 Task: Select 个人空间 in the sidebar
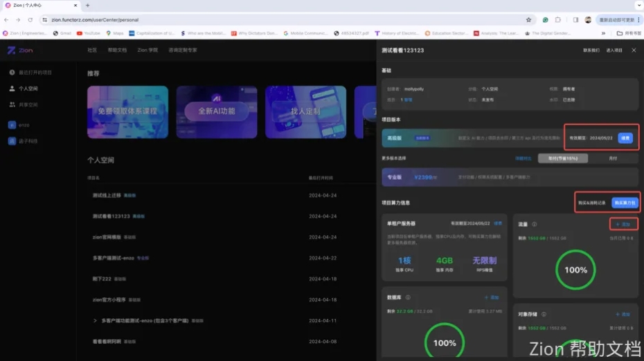pos(24,89)
